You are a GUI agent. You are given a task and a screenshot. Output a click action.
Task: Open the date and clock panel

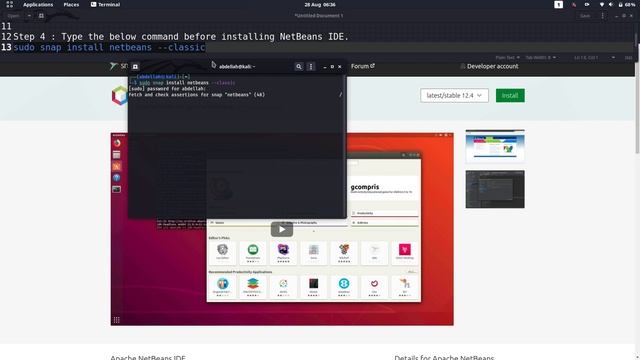pos(320,4)
